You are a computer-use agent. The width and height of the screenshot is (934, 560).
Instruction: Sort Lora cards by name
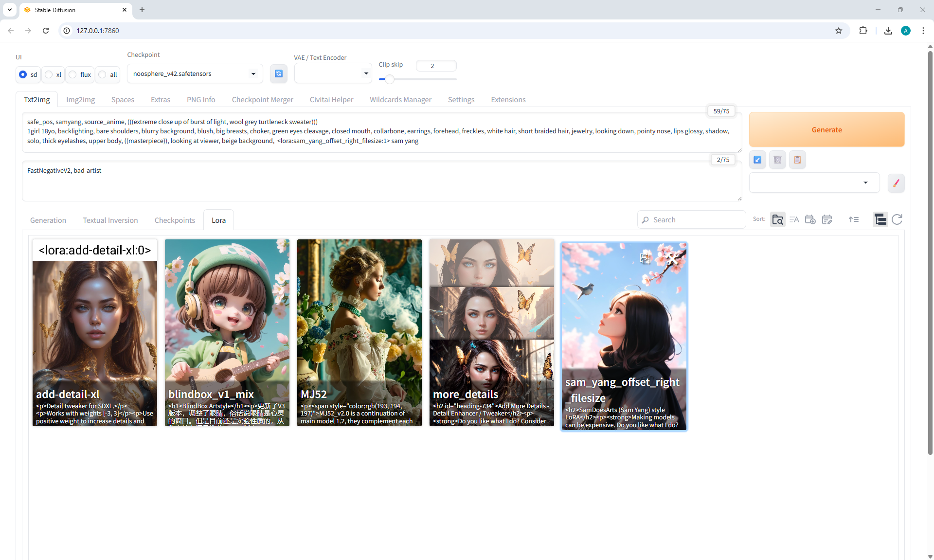click(x=794, y=220)
